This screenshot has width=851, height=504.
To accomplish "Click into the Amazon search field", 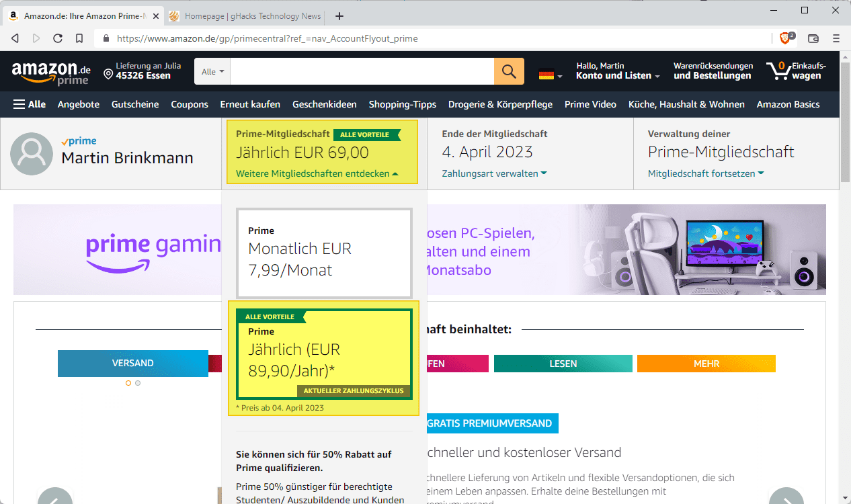I will point(362,71).
